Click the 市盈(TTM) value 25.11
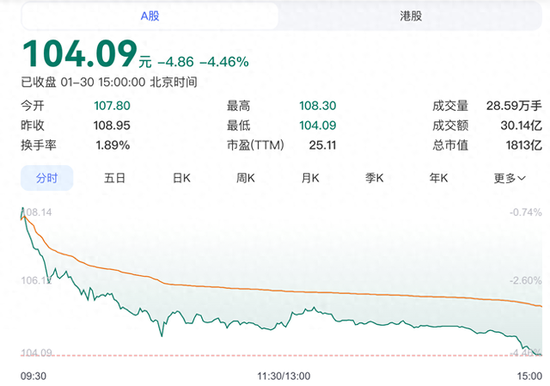The height and width of the screenshot is (386, 550). [x=322, y=145]
